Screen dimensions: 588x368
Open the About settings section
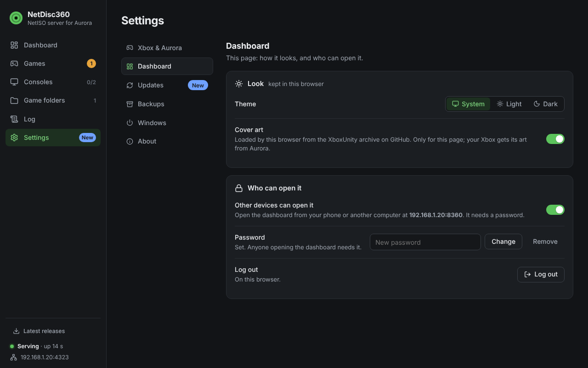tap(167, 141)
